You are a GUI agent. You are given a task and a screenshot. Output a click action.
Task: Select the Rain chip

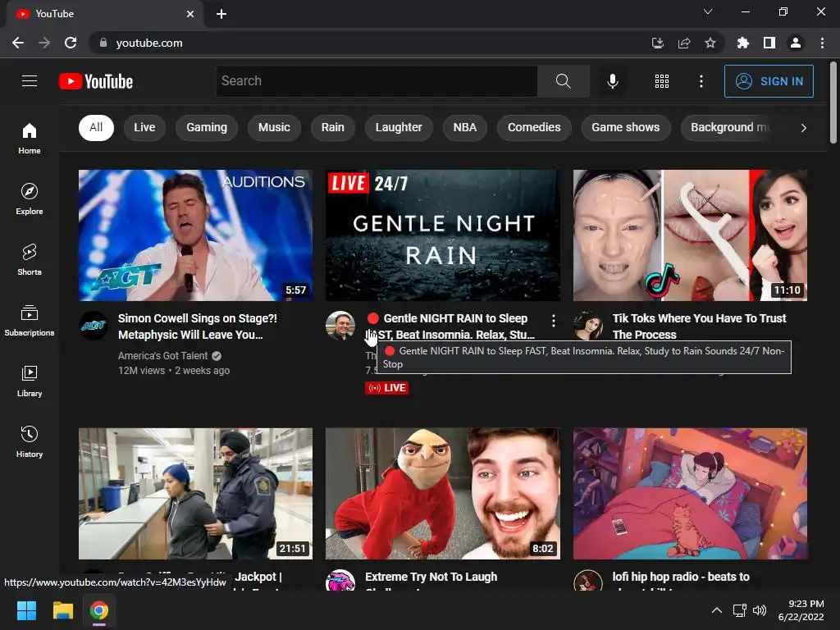tap(333, 127)
